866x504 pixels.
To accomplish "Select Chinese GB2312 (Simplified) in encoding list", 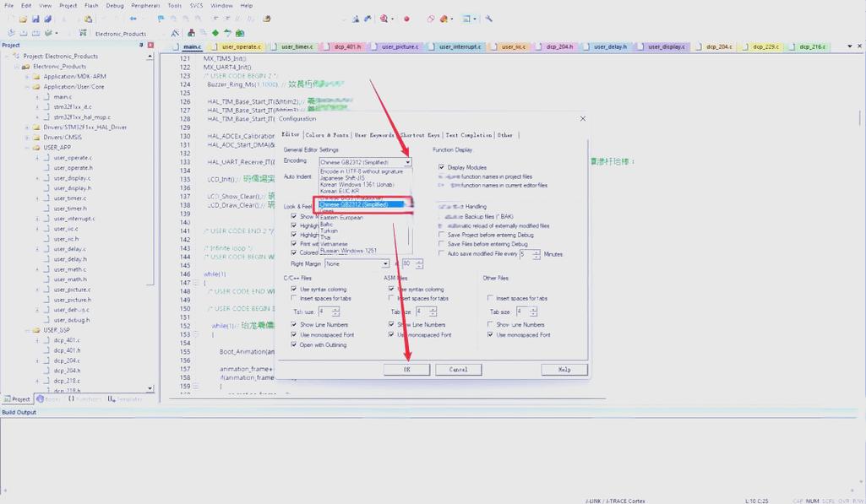I will [x=362, y=204].
